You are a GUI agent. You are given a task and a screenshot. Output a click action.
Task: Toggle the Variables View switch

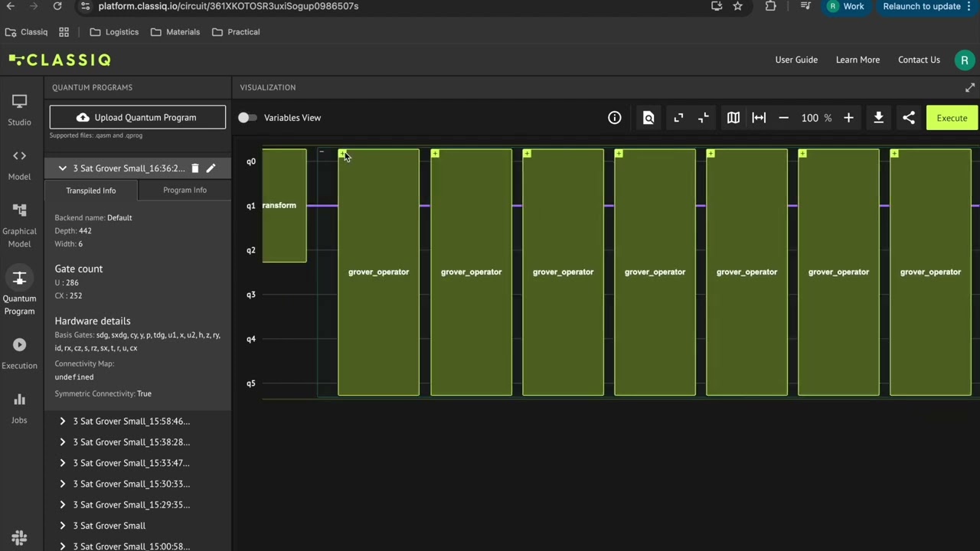(247, 118)
